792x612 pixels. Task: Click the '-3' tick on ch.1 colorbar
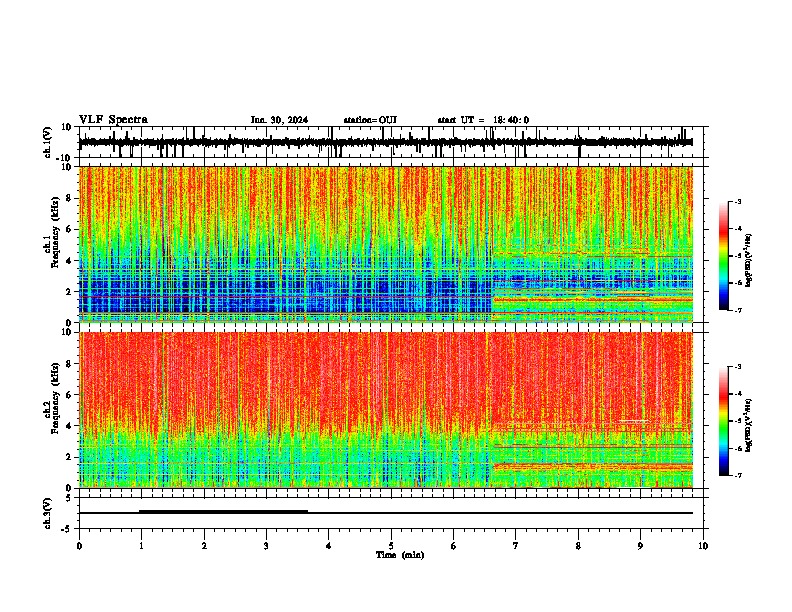pos(738,201)
